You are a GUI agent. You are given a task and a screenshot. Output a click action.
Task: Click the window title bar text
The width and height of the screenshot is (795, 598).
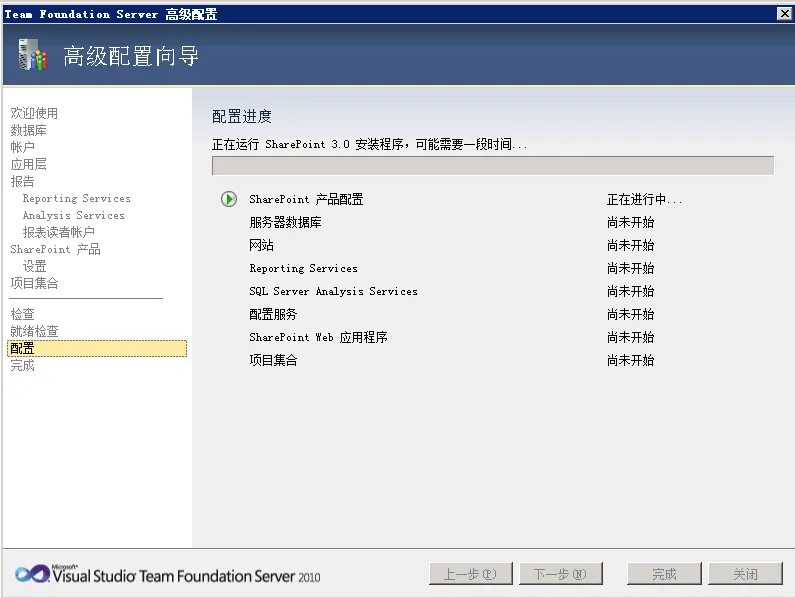point(111,14)
